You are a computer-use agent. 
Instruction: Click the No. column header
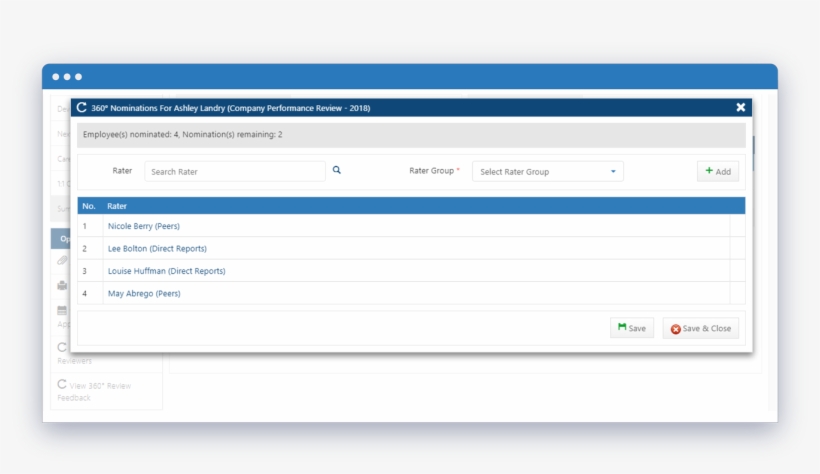point(89,206)
